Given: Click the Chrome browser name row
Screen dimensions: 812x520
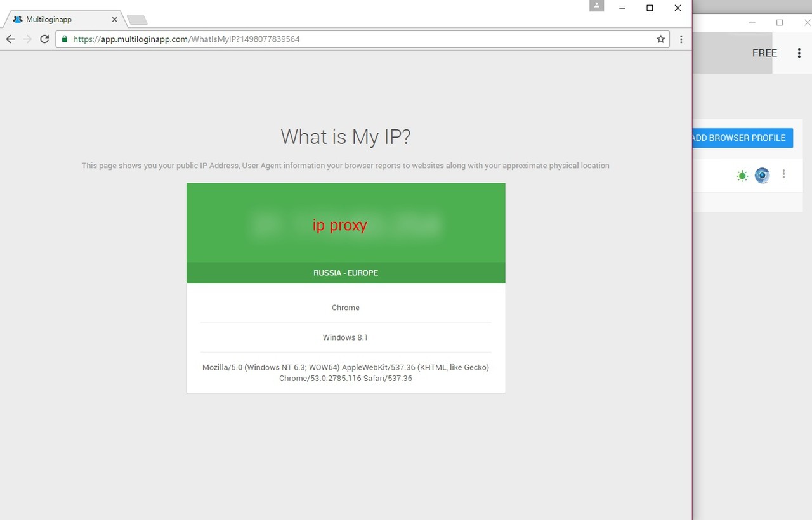Looking at the screenshot, I should 346,308.
